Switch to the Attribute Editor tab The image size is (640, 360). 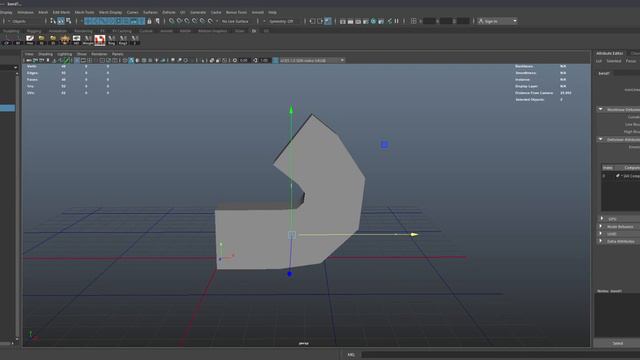609,53
